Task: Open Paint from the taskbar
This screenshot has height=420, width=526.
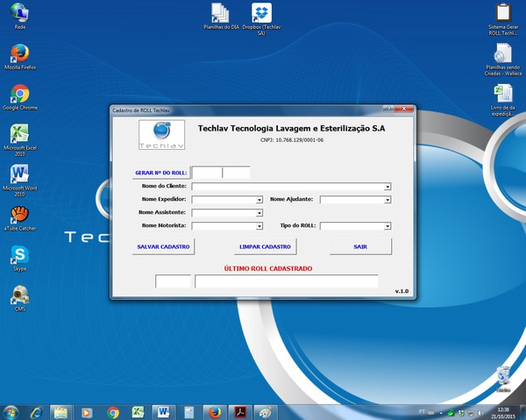Action: (x=266, y=412)
